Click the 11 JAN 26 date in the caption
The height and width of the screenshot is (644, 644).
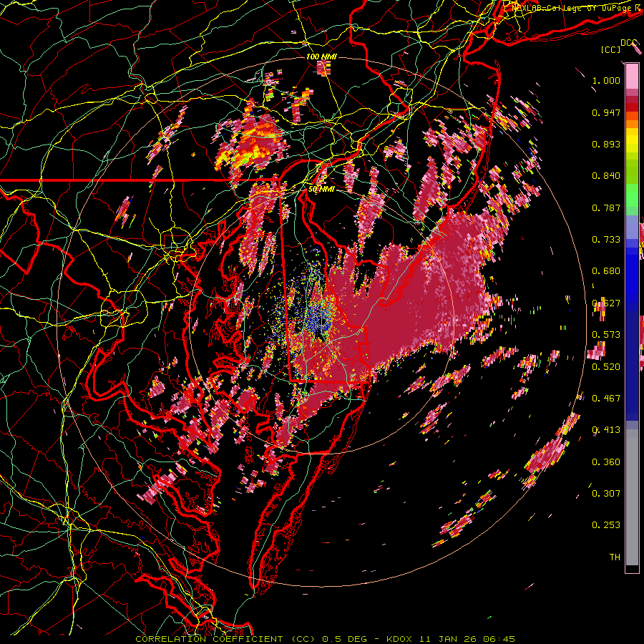click(x=449, y=639)
